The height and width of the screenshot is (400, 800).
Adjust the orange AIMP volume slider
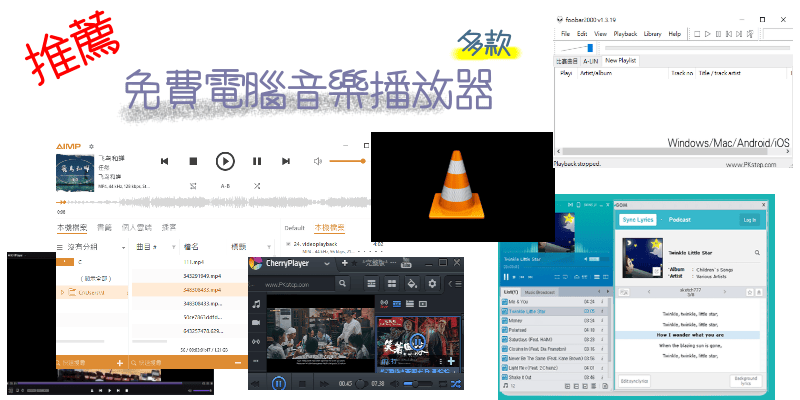pos(347,161)
